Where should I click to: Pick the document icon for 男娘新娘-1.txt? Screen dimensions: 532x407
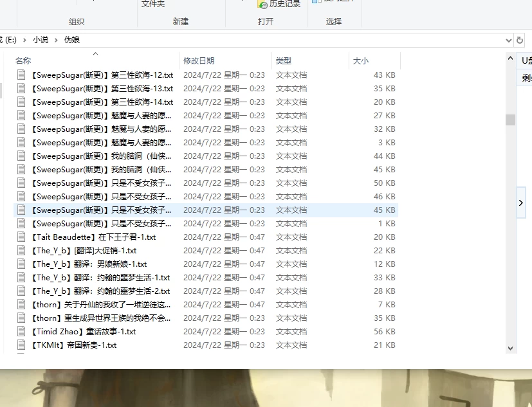click(21, 264)
